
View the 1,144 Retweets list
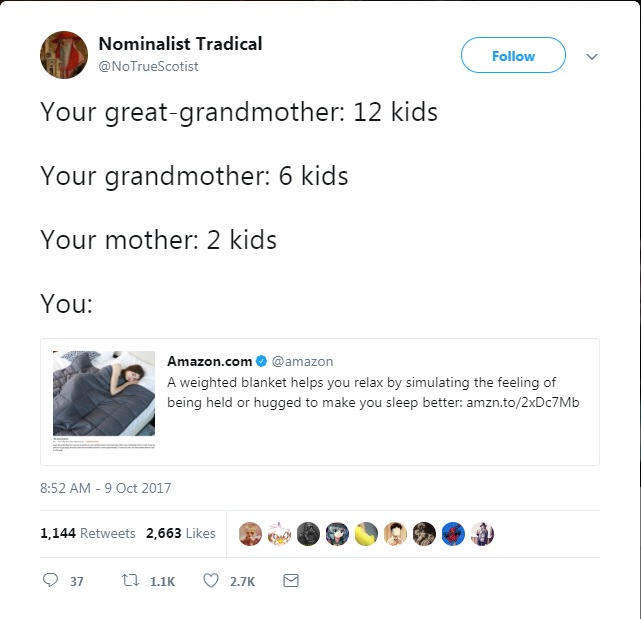pyautogui.click(x=88, y=533)
